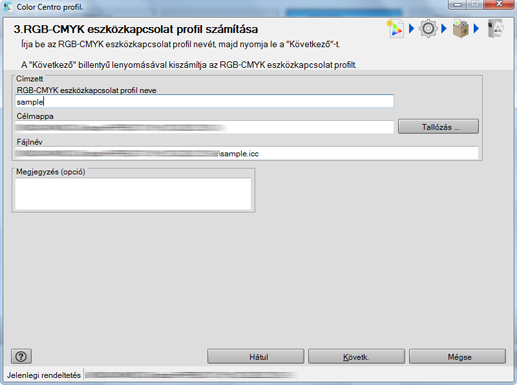Click the Tallózás browse button

tap(438, 127)
